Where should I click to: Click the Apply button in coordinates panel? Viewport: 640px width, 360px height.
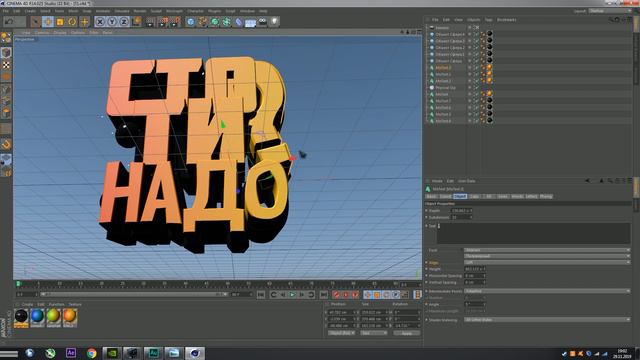coord(407,333)
